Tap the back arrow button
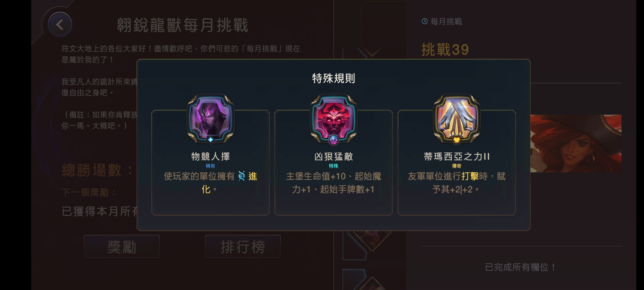Viewport: 644px width, 290px height. pos(60,25)
